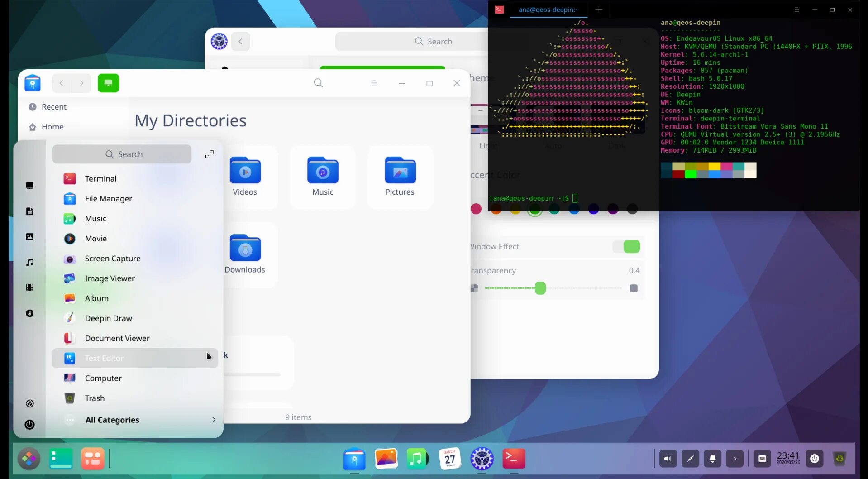This screenshot has width=868, height=479.
Task: Open file manager hamburger menu
Action: click(x=374, y=83)
